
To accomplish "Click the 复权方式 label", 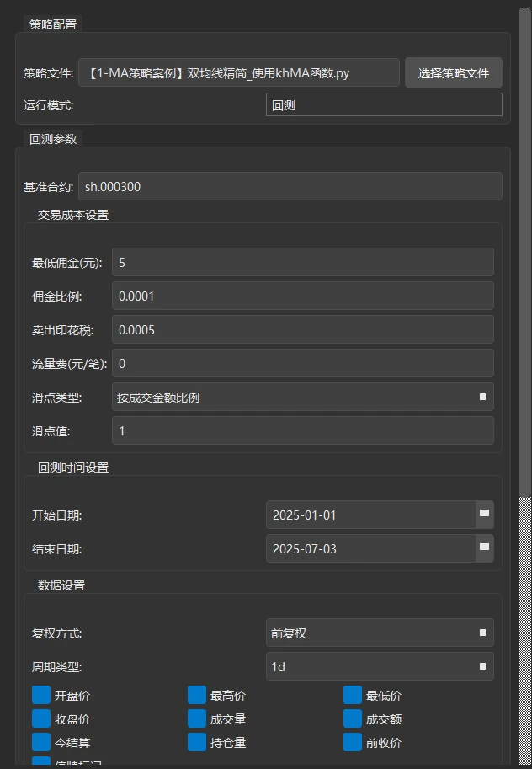I will click(x=57, y=633).
